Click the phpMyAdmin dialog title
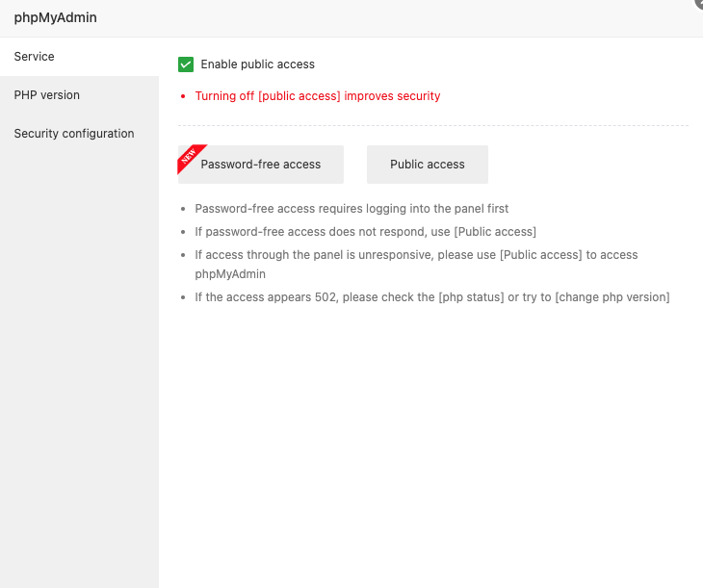The width and height of the screenshot is (703, 588). tap(55, 17)
